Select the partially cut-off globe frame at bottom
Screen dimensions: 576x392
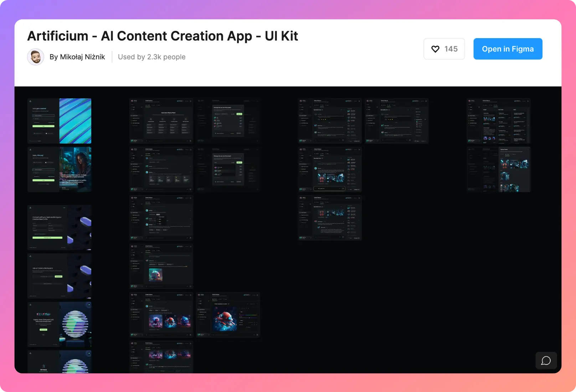pyautogui.click(x=60, y=362)
